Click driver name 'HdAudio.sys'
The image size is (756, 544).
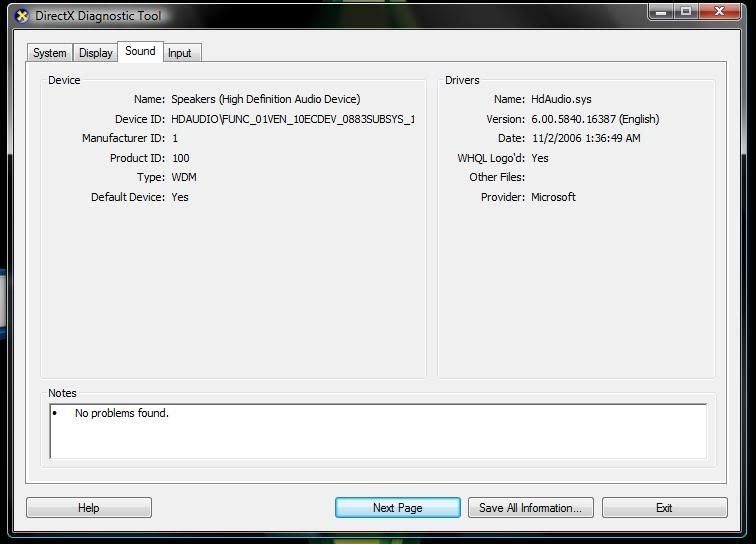561,99
